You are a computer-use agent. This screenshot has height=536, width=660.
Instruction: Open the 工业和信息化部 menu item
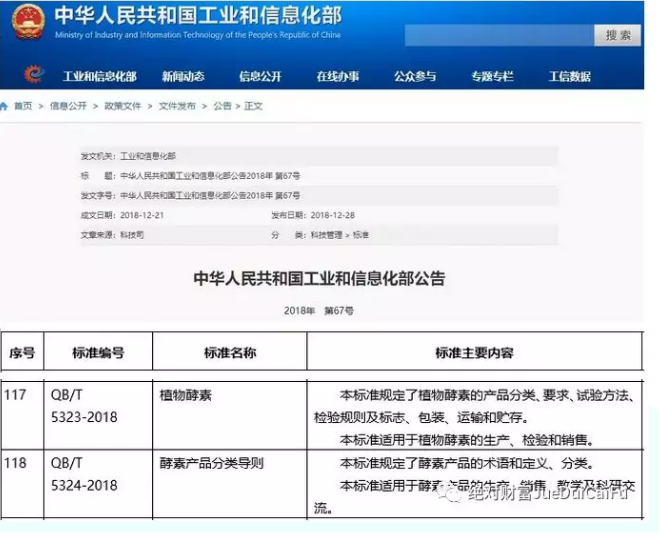coord(100,76)
